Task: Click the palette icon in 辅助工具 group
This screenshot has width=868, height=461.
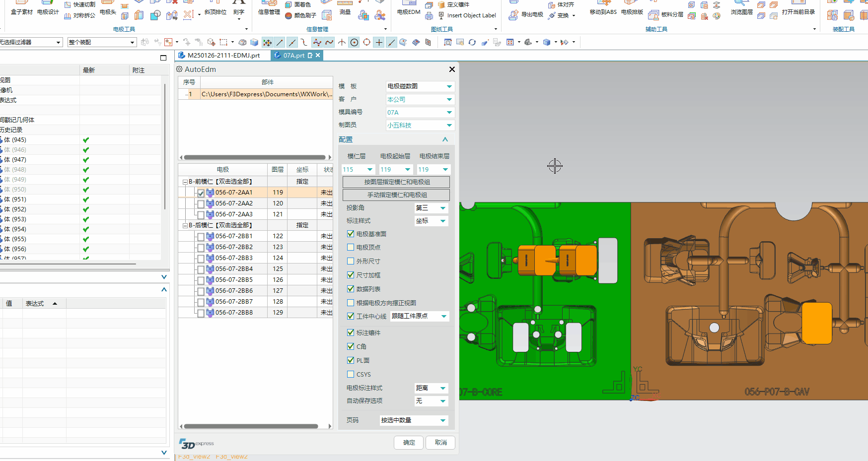Action: point(716,16)
